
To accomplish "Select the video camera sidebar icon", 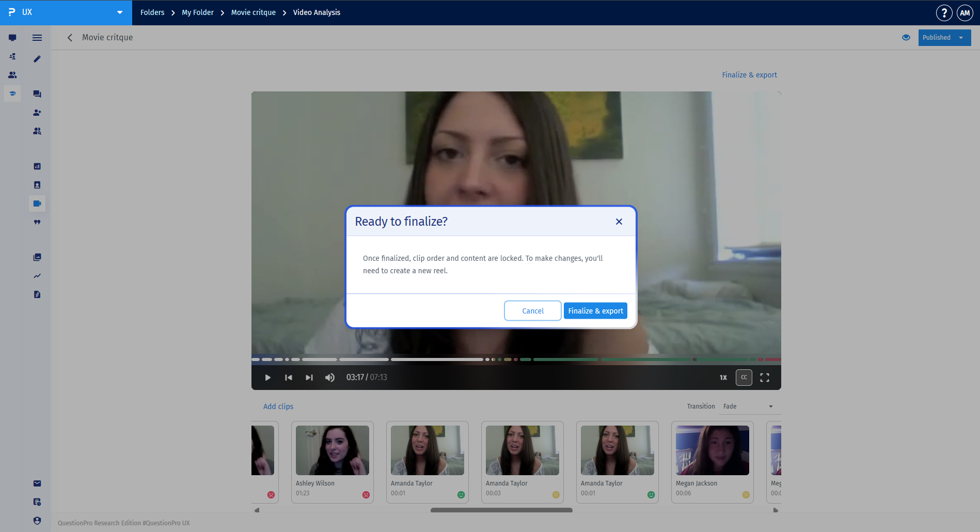I will pyautogui.click(x=37, y=204).
